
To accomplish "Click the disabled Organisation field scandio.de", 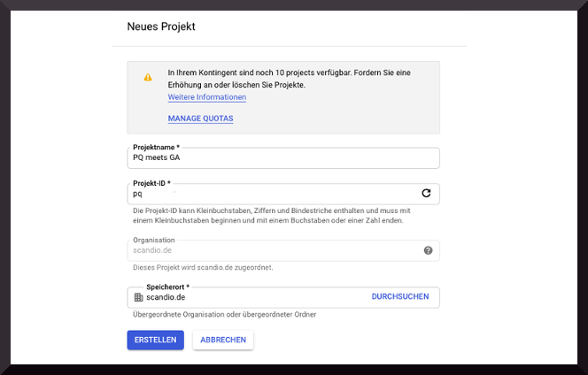I will pyautogui.click(x=283, y=250).
